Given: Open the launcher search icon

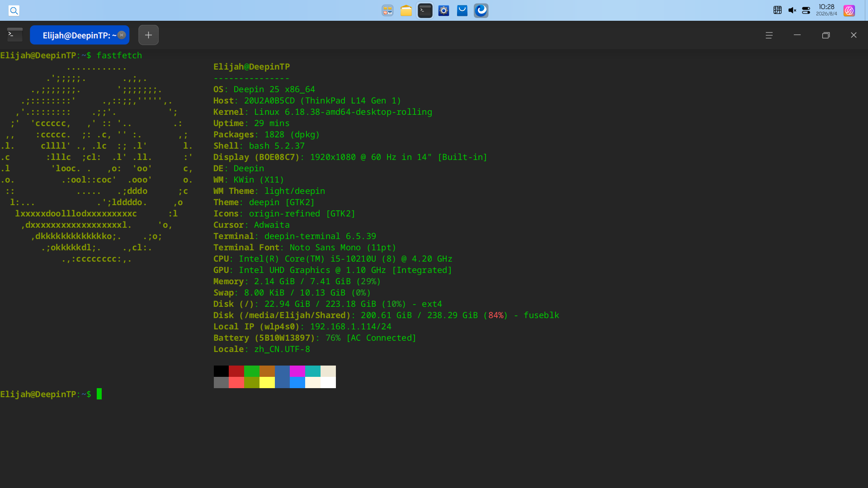Looking at the screenshot, I should coord(14,10).
